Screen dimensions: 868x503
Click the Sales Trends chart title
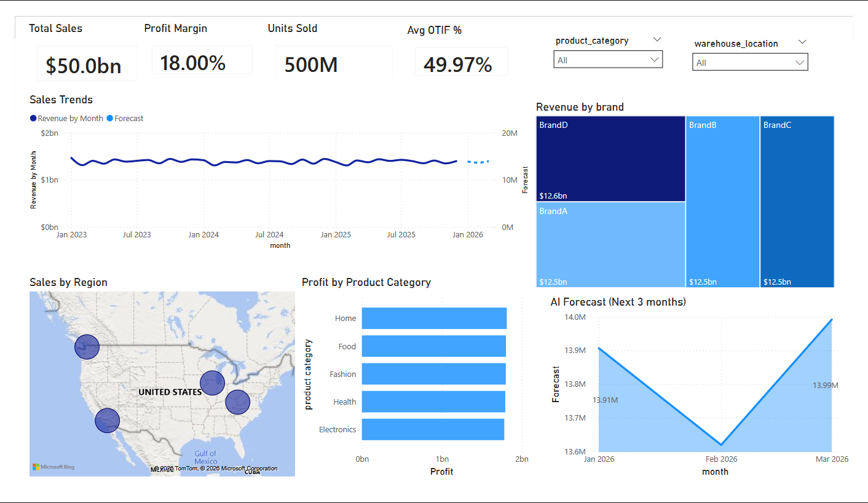61,100
